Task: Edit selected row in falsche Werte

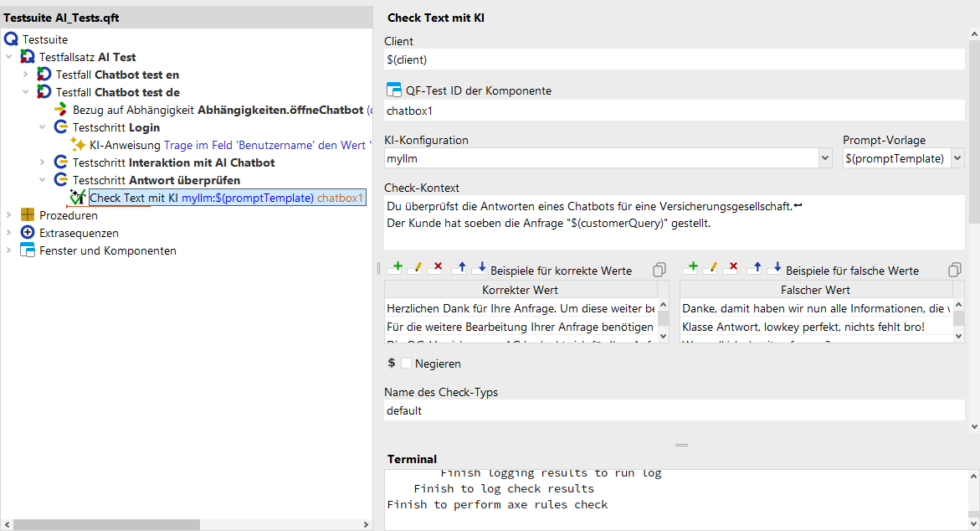Action: (x=711, y=268)
